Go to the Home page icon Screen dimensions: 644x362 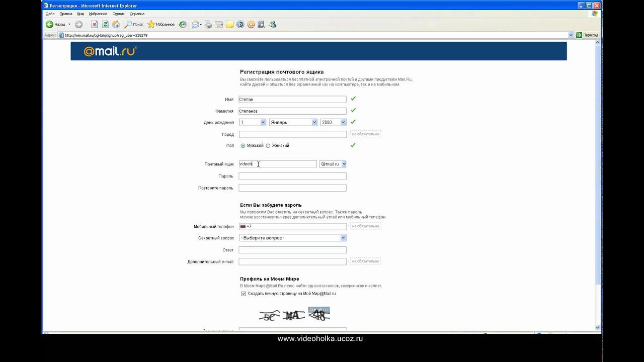(116, 24)
